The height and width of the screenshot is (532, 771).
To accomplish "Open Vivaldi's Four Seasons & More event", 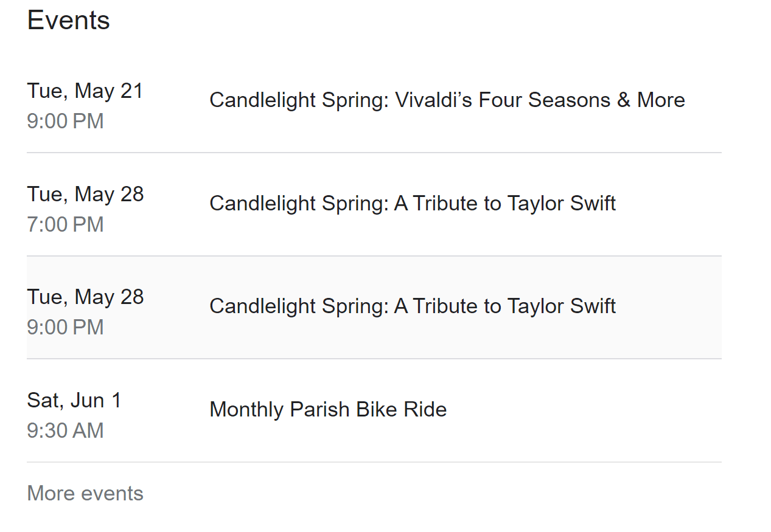I will point(447,100).
